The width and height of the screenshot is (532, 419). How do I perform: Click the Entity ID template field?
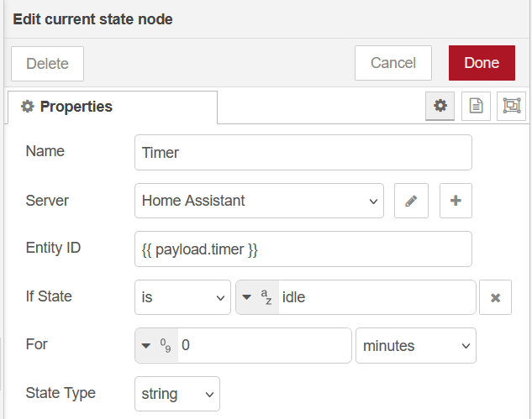(303, 249)
